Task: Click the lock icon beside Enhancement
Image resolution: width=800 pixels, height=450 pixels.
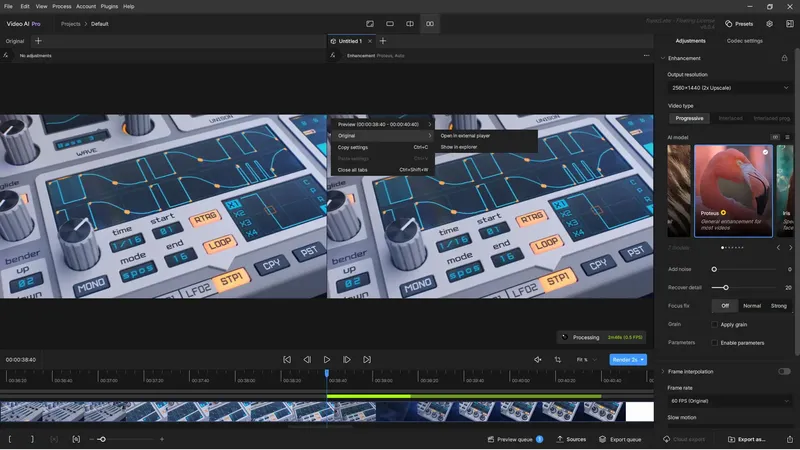Action: (784, 58)
